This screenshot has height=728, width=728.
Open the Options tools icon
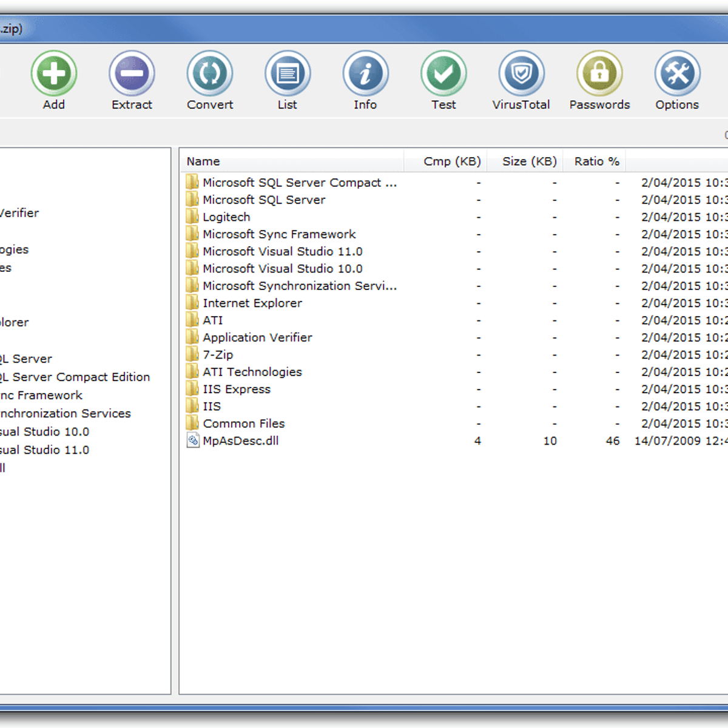pyautogui.click(x=677, y=73)
